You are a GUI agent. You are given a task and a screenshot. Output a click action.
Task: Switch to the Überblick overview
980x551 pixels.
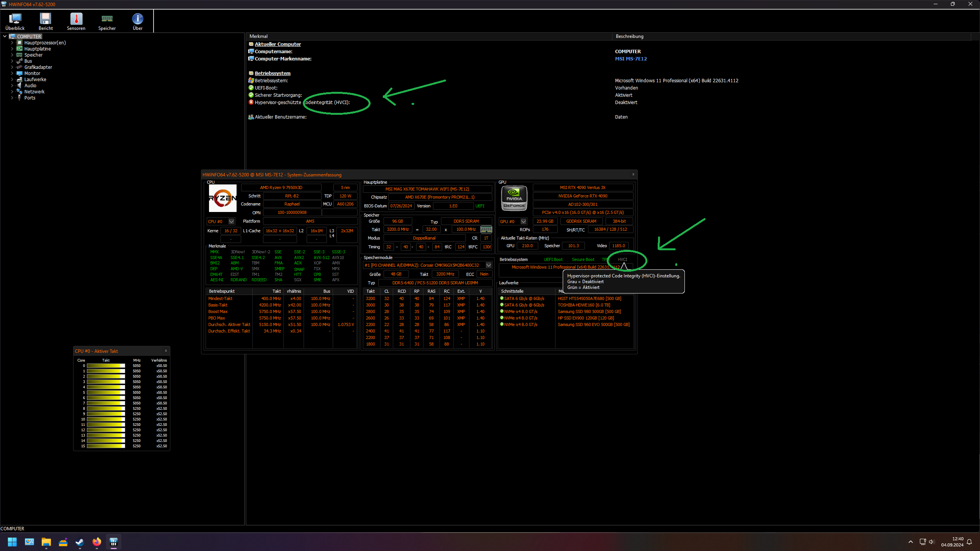tap(15, 21)
